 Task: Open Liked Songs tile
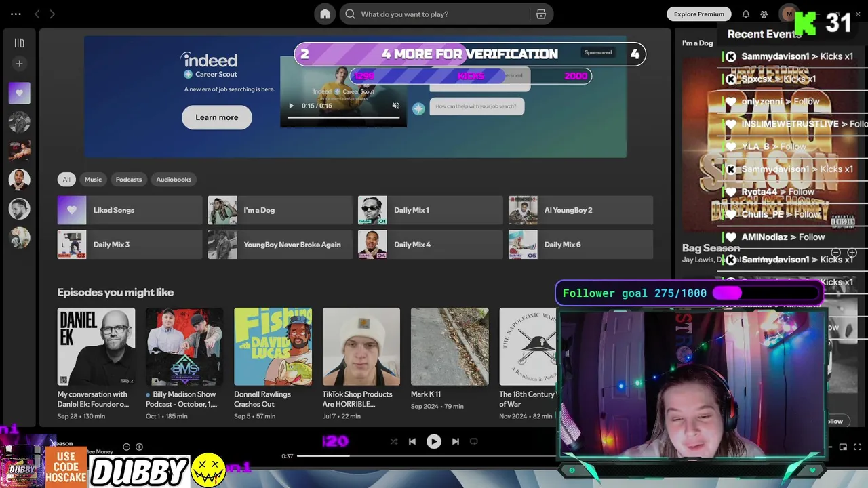[130, 210]
